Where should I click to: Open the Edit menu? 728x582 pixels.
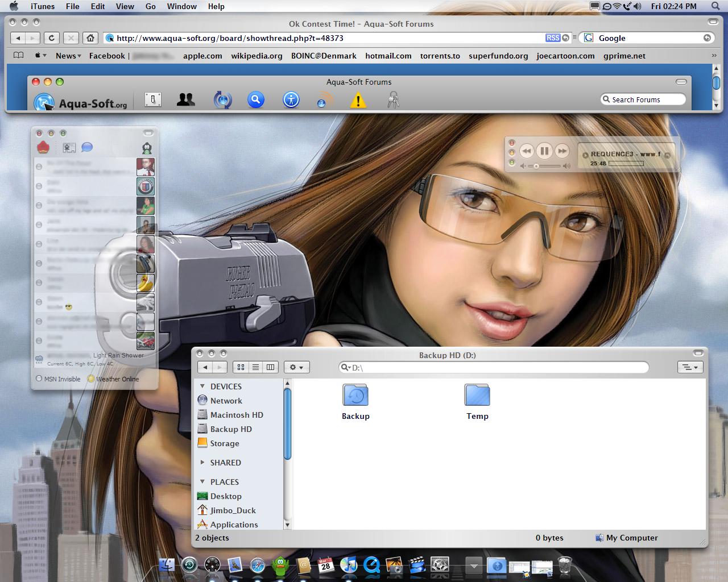[x=98, y=6]
